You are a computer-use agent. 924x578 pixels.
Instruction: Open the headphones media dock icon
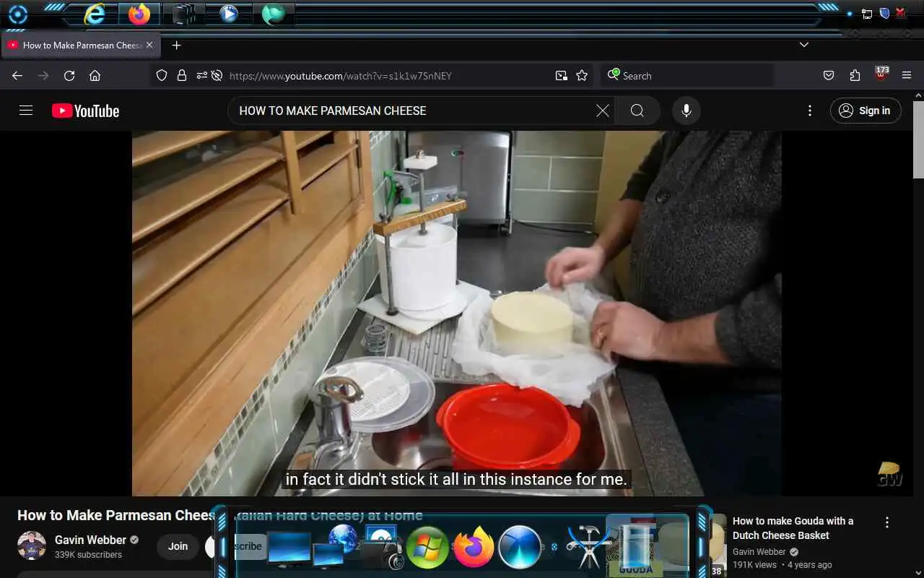tap(383, 548)
